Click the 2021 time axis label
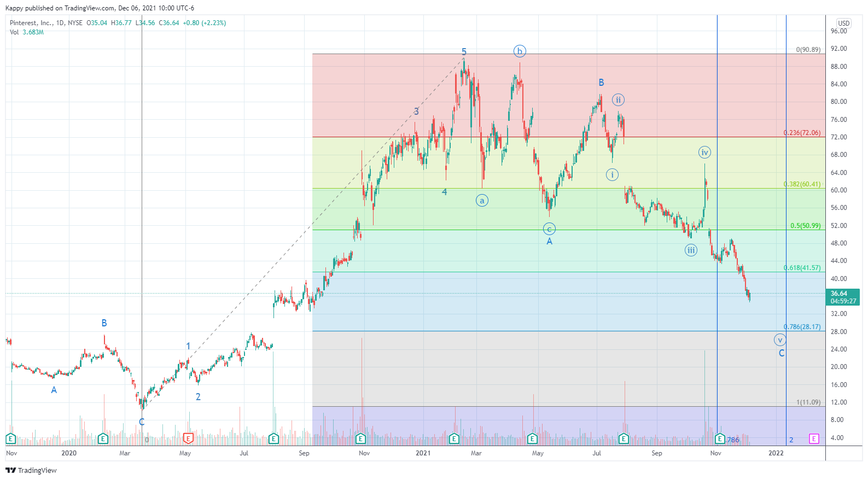The width and height of the screenshot is (868, 480). tap(423, 453)
